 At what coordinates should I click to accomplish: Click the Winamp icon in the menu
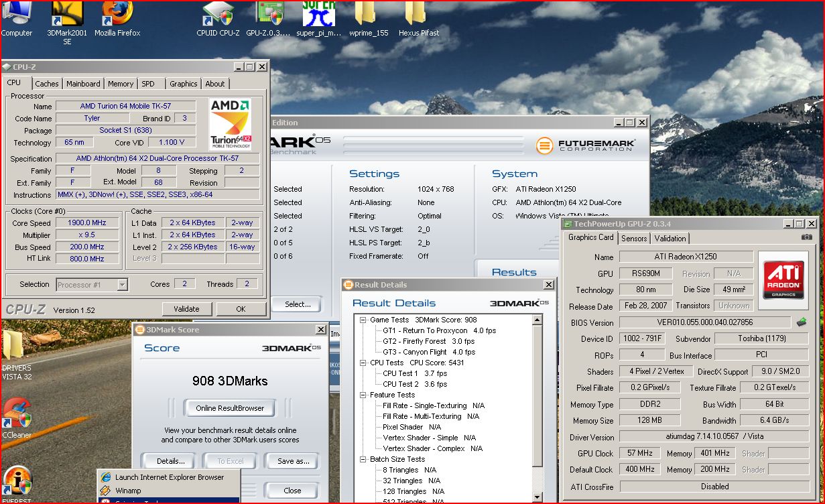106,491
